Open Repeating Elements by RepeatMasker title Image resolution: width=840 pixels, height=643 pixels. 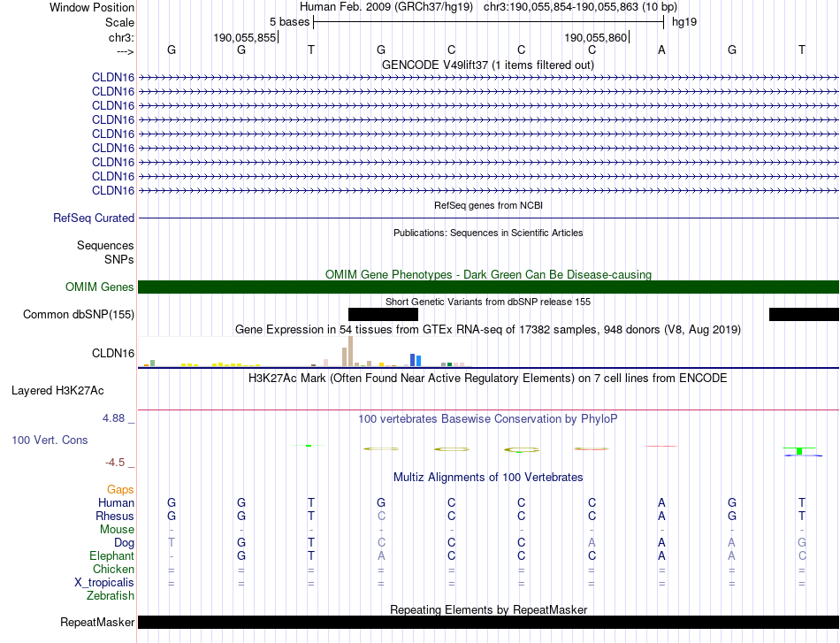(489, 609)
